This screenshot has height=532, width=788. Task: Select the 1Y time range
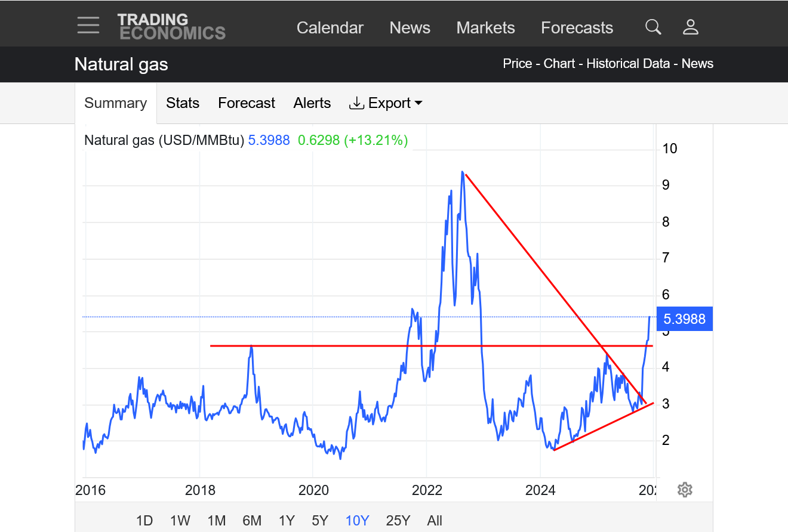pyautogui.click(x=287, y=521)
